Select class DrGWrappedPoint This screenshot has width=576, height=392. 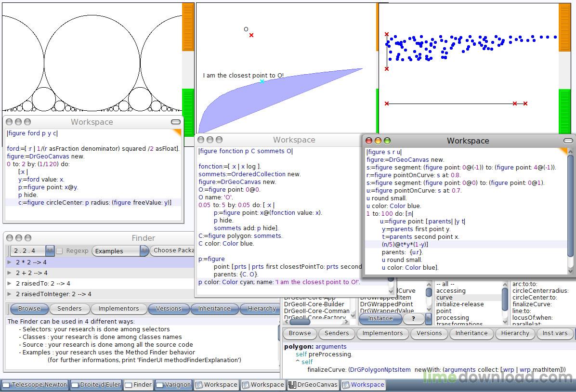(386, 304)
